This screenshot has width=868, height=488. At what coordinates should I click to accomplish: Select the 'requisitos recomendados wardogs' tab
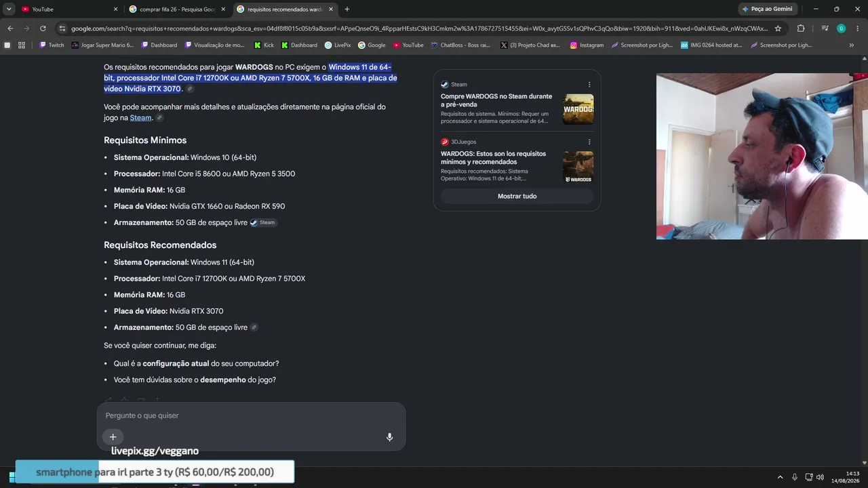[x=285, y=9]
